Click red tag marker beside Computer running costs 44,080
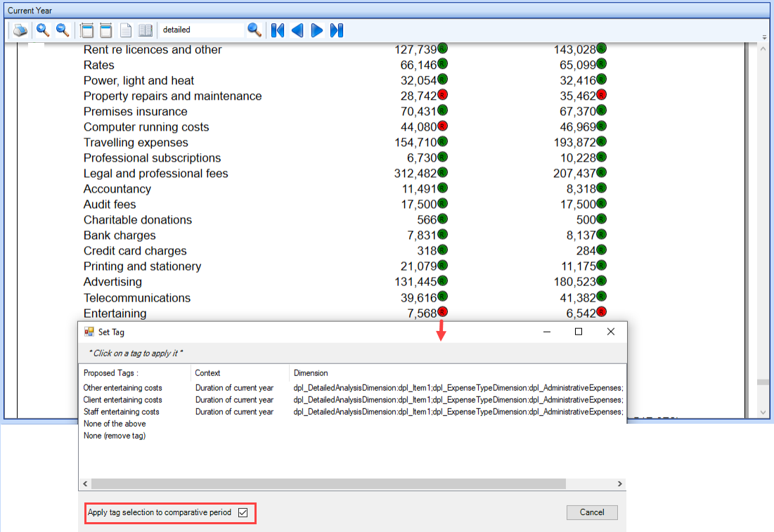 pos(442,125)
